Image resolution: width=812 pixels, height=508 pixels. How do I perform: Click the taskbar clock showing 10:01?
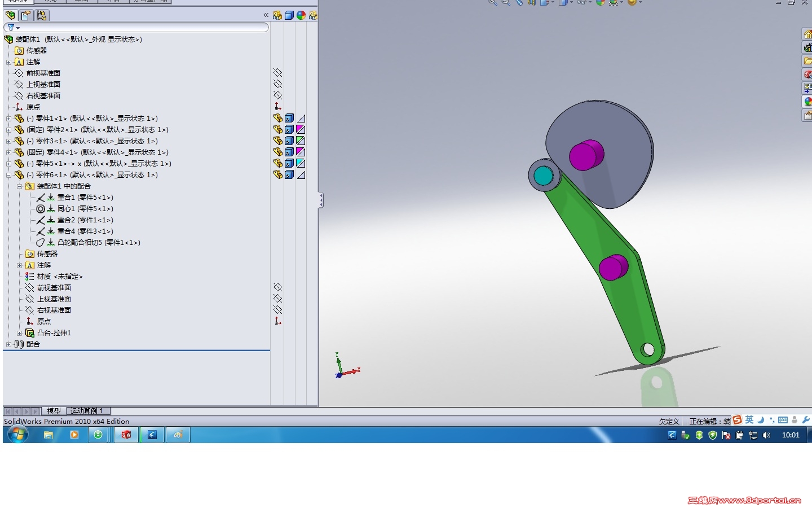(x=791, y=435)
